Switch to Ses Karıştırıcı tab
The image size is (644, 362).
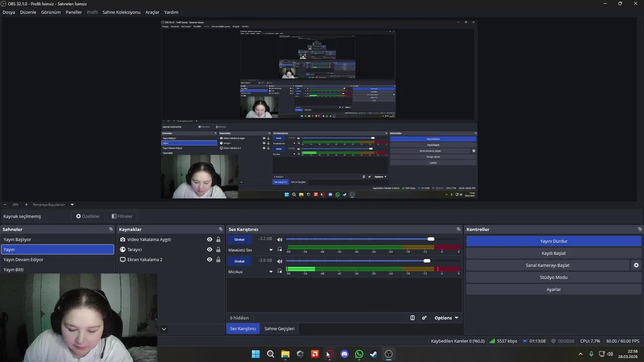point(243,328)
